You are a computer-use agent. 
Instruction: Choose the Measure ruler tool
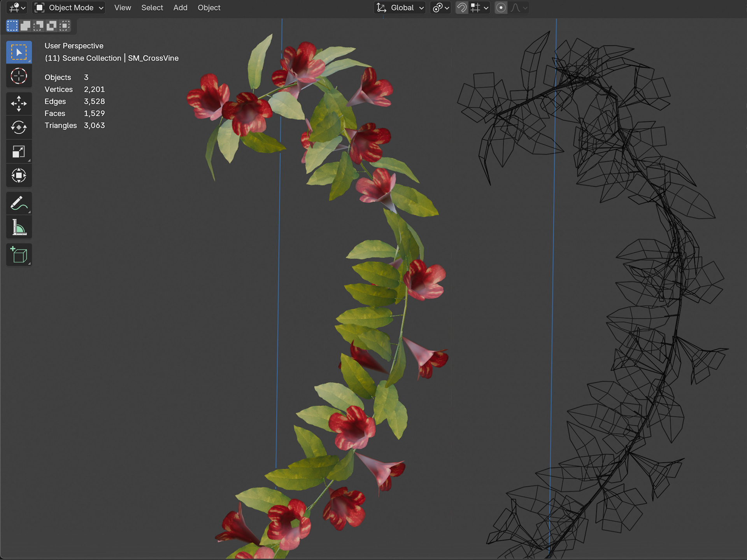[x=19, y=227]
